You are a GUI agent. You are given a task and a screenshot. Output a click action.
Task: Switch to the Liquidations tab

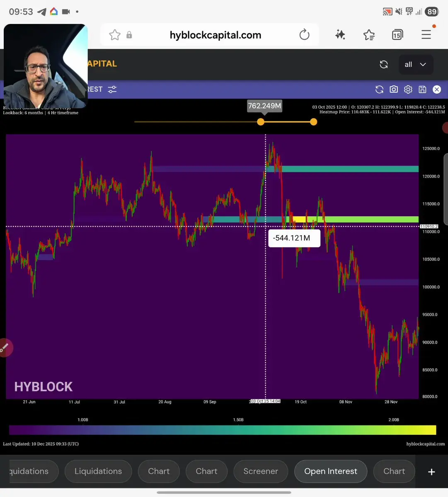pos(98,471)
